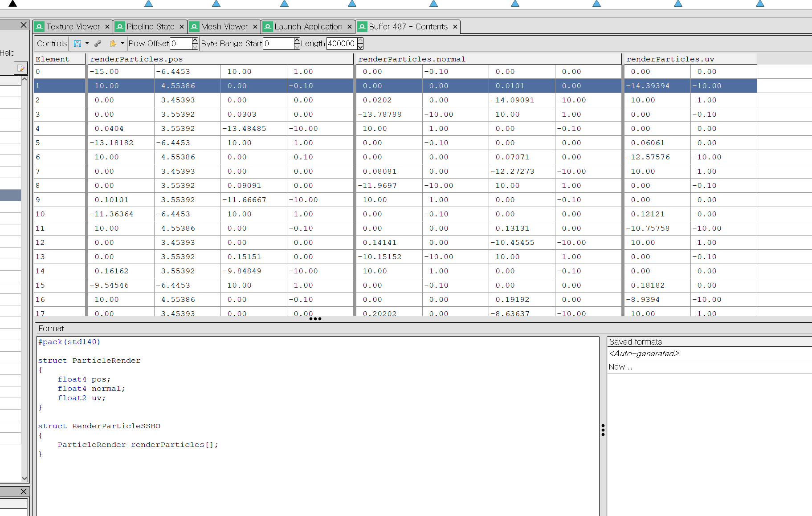Viewport: 812px width, 516px height.
Task: Click the Controls toolbar label
Action: click(x=52, y=43)
